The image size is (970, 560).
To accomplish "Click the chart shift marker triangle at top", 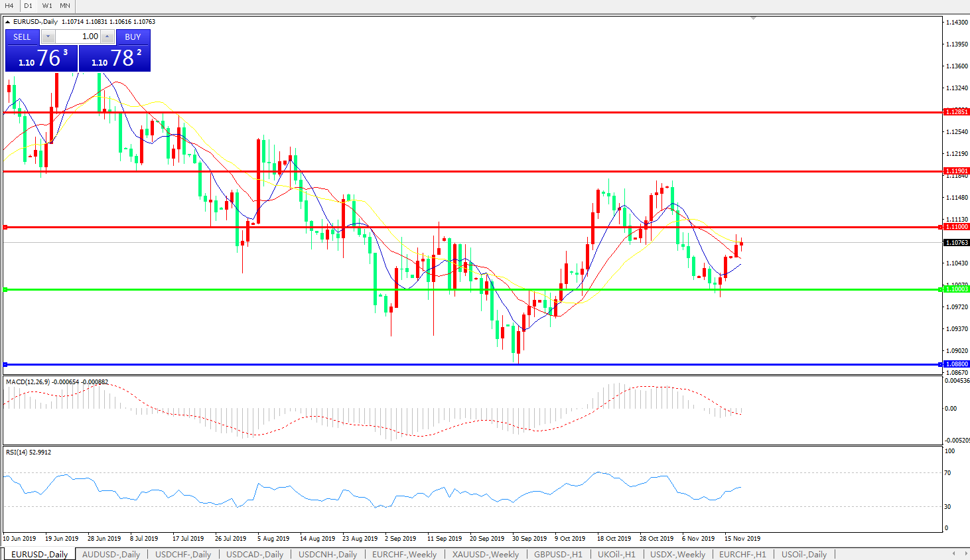I will pyautogui.click(x=753, y=18).
